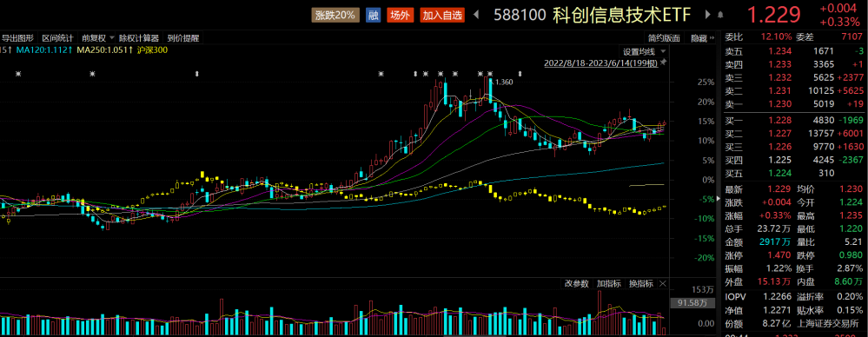Pin the date range with the pushpin icon
The image size is (868, 337).
point(663,63)
